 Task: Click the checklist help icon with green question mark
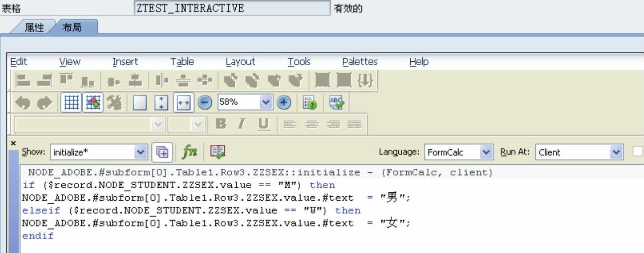pos(310,103)
